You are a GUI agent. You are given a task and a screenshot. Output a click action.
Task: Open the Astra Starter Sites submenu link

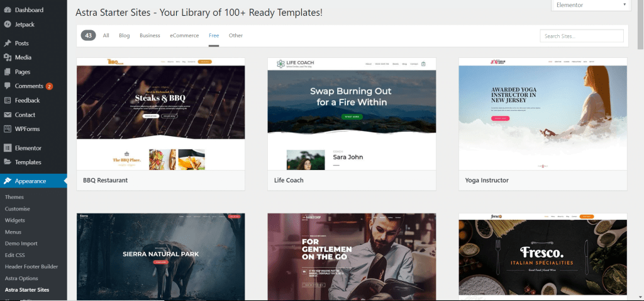27,290
